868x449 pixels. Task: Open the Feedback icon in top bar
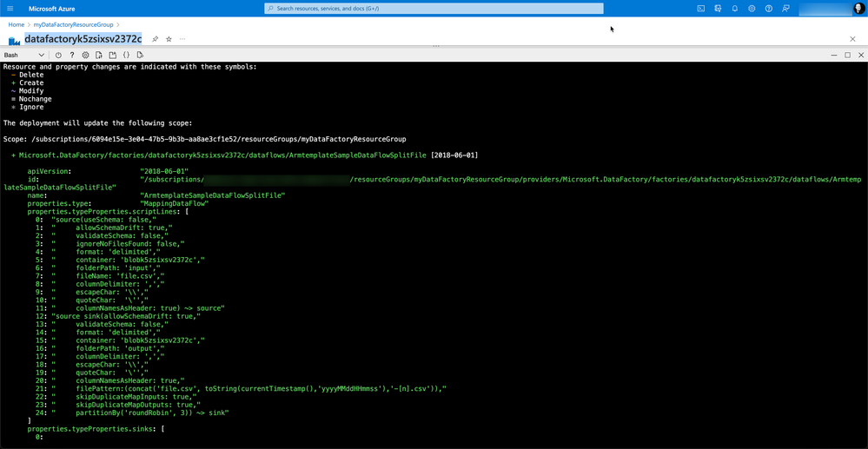[x=785, y=9]
